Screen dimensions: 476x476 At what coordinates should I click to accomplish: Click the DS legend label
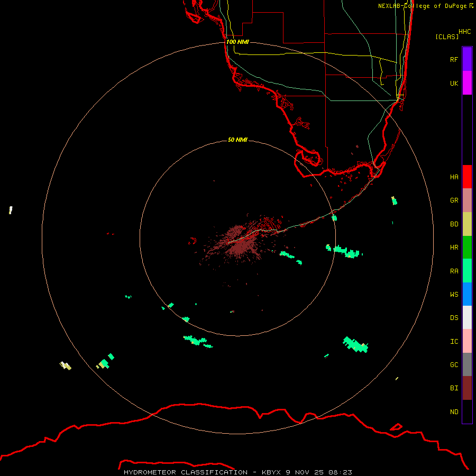[x=454, y=318]
